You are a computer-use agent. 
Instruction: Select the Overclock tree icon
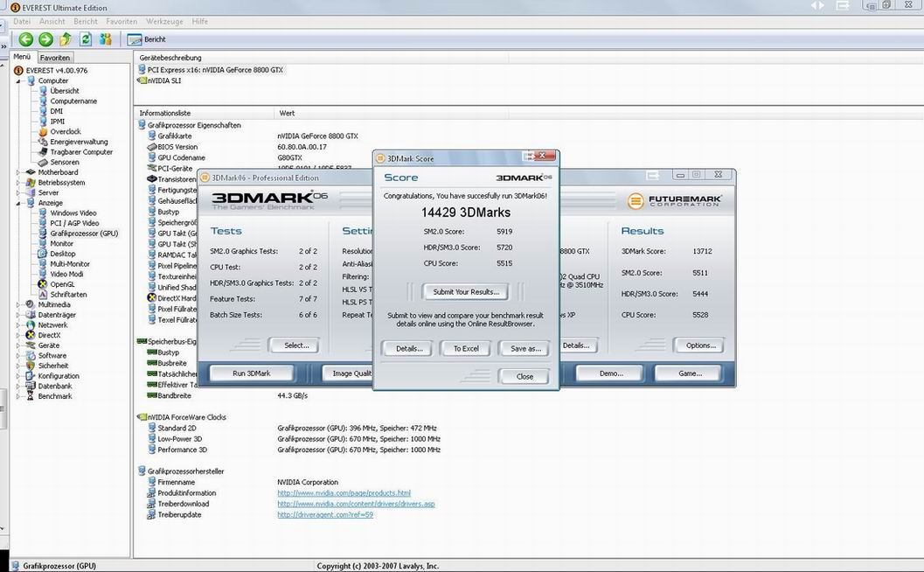tap(43, 131)
